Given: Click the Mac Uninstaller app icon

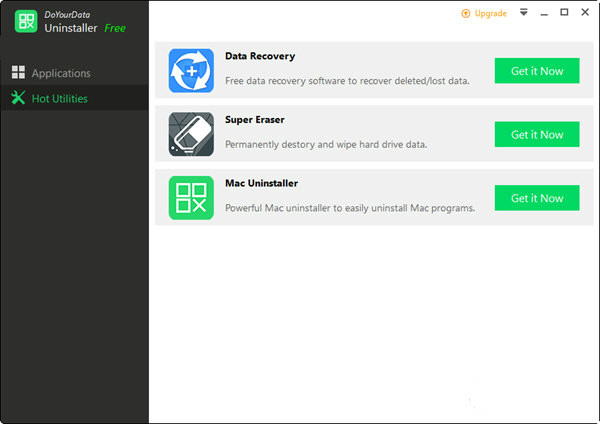Looking at the screenshot, I should tap(191, 198).
